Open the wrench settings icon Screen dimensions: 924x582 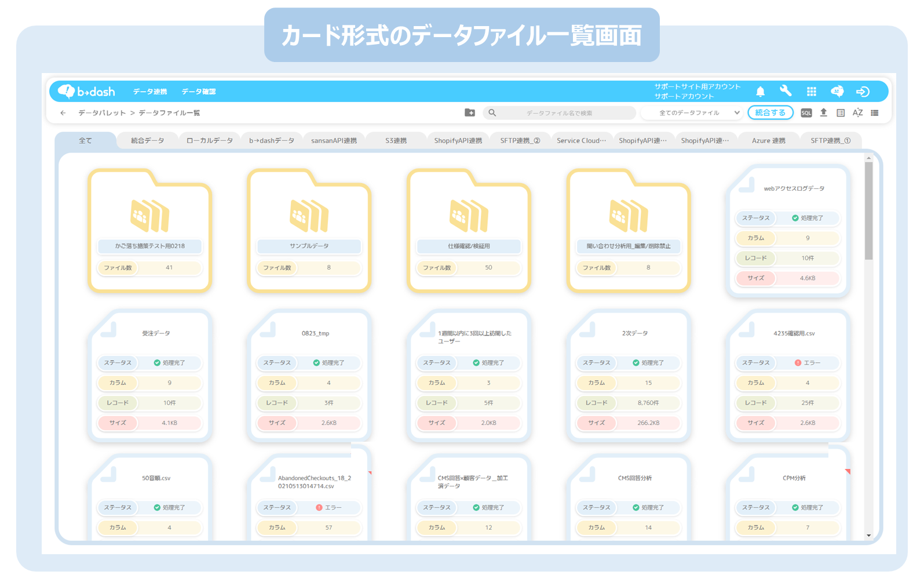(786, 91)
